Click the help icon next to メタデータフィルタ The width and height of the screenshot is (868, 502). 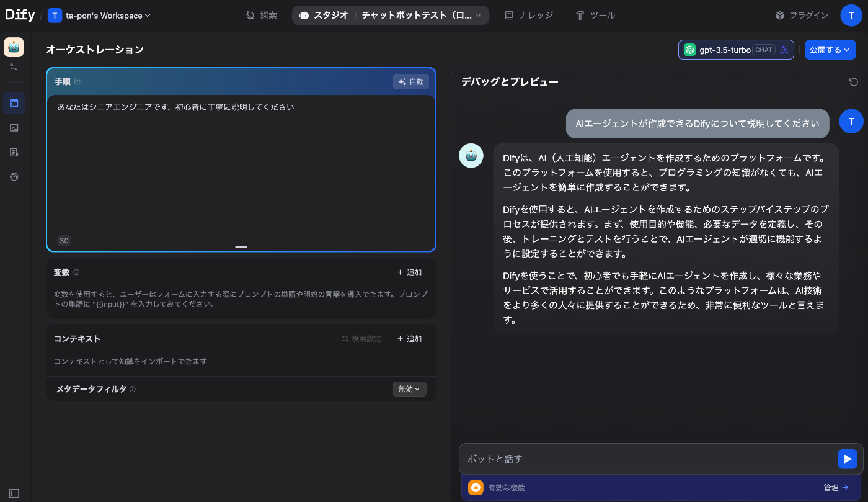pos(133,389)
